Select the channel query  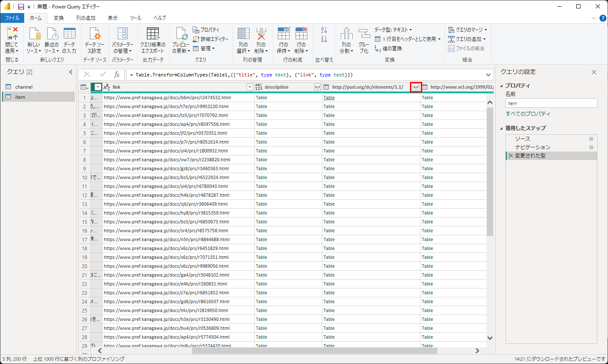point(38,87)
